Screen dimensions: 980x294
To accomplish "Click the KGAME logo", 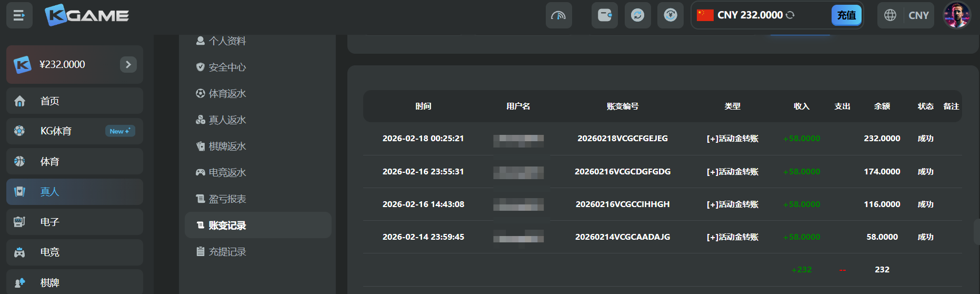I will tap(87, 15).
